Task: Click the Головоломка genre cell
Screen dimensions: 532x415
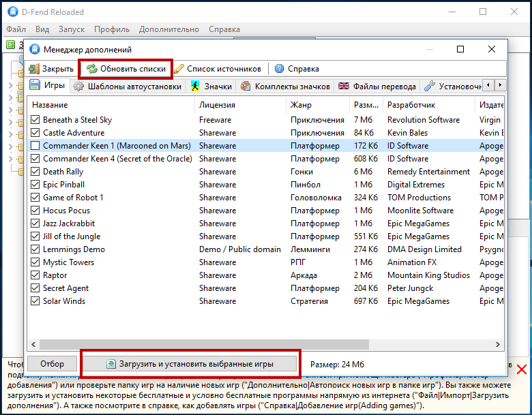Action: (x=316, y=198)
